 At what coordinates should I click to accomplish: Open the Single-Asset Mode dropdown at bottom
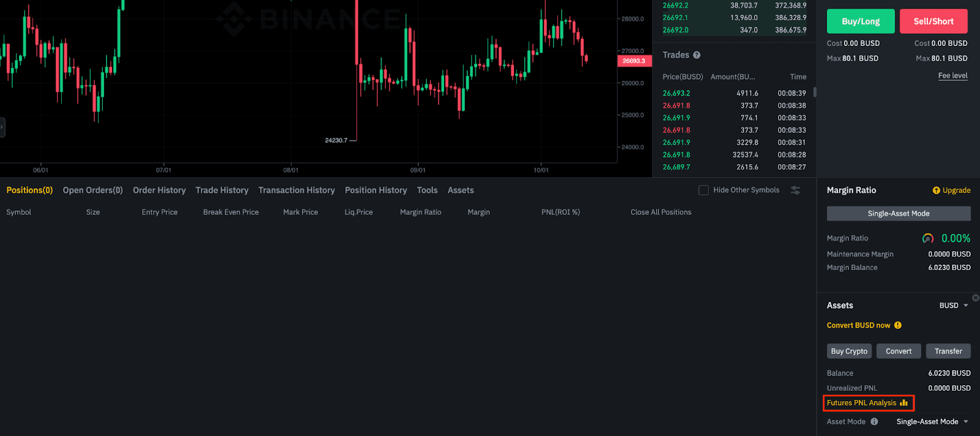click(932, 421)
